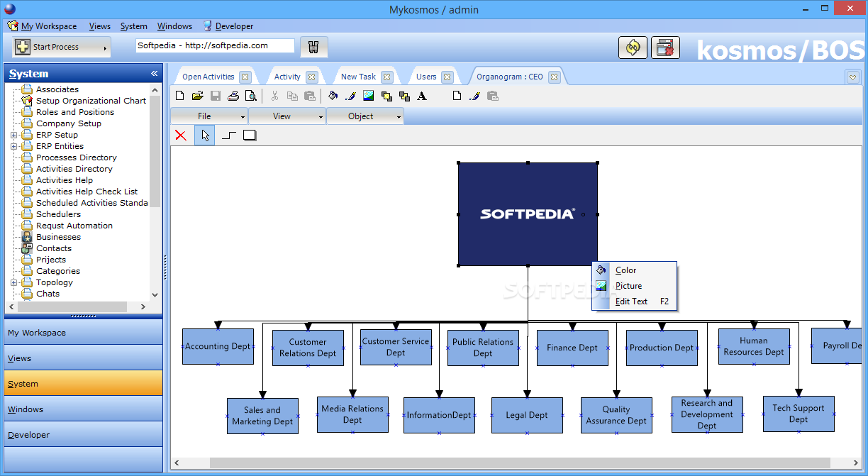Close the Activity tab
The width and height of the screenshot is (868, 476).
tap(311, 77)
